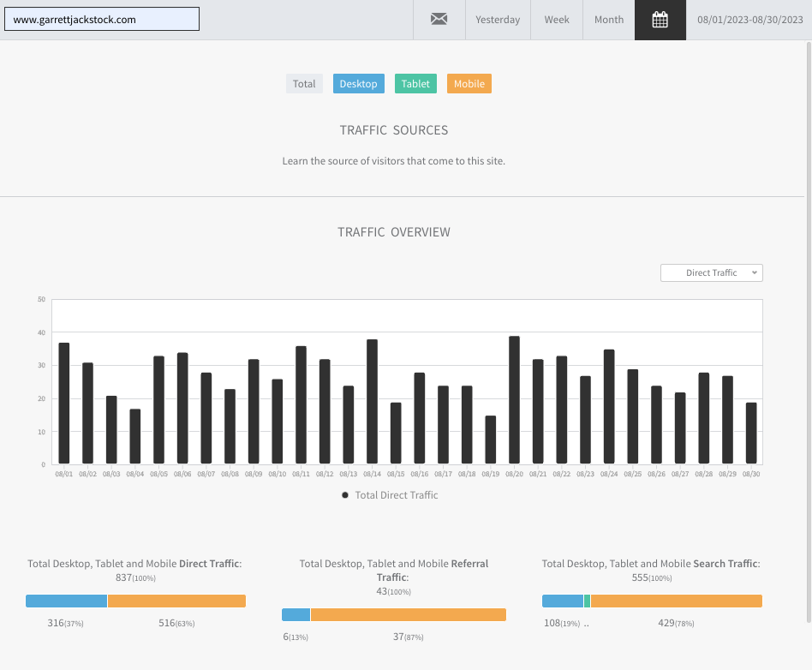Click the 08/22 x-axis date label
The height and width of the screenshot is (670, 812).
pos(561,474)
